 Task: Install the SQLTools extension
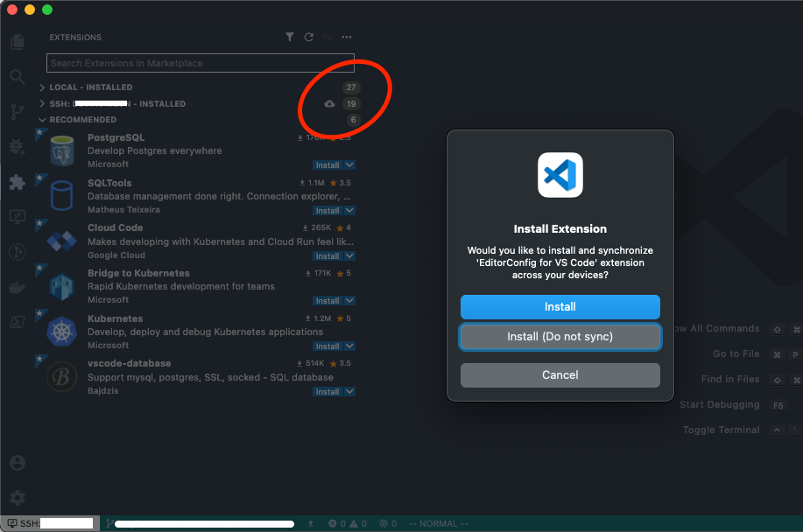pyautogui.click(x=328, y=210)
